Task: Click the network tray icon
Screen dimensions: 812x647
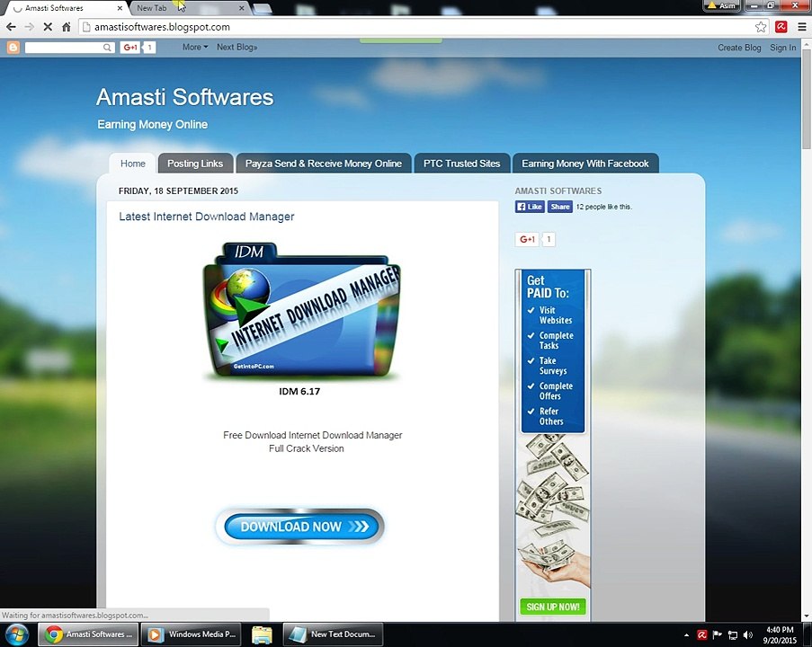Action: click(x=733, y=634)
